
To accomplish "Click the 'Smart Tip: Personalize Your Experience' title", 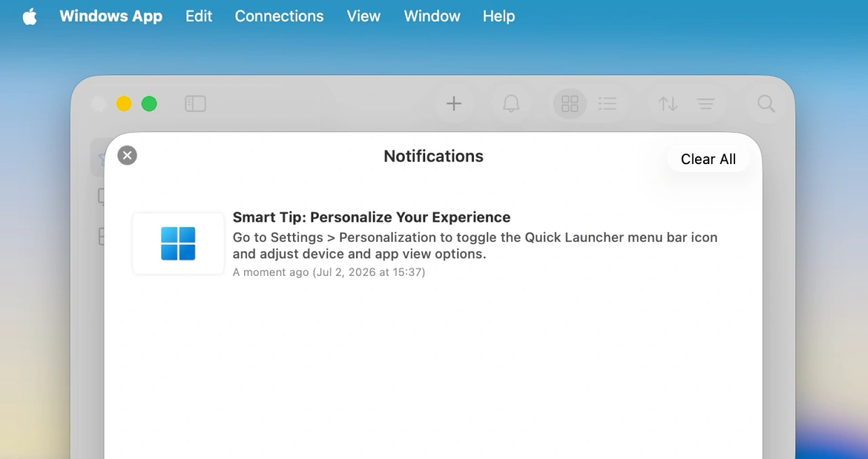I will pos(372,217).
